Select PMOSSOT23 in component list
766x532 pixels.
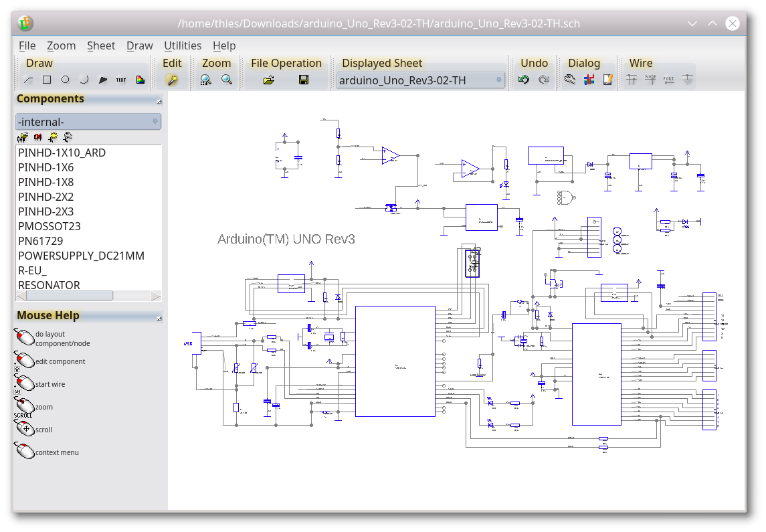tap(88, 226)
